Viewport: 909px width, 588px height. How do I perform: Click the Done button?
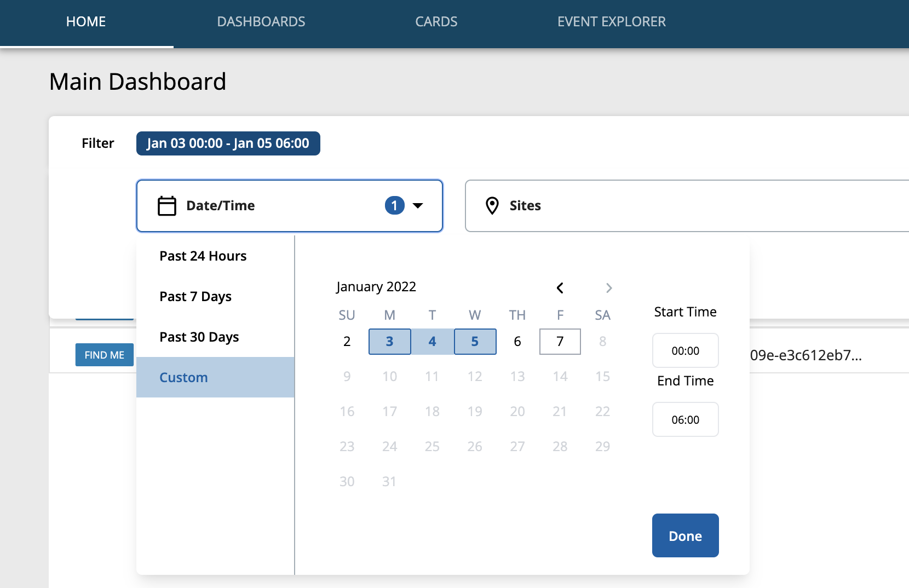pyautogui.click(x=685, y=535)
